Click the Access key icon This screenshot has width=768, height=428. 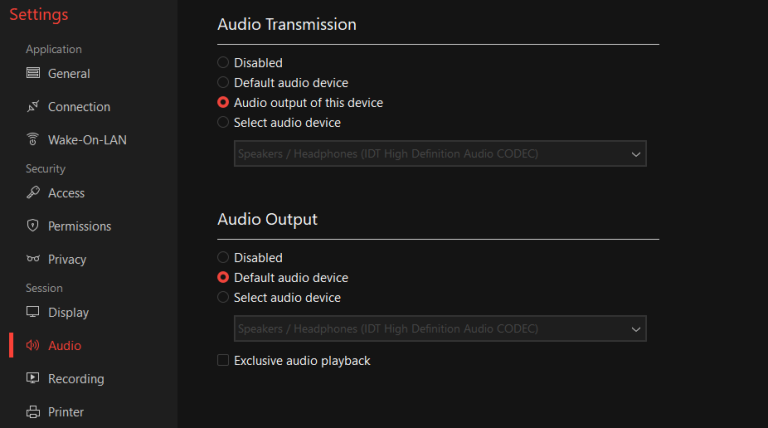point(33,193)
